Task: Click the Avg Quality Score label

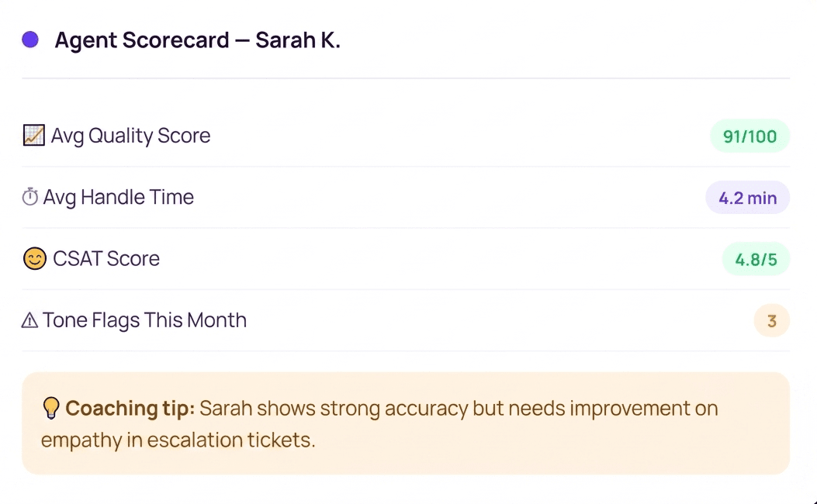Action: (131, 136)
